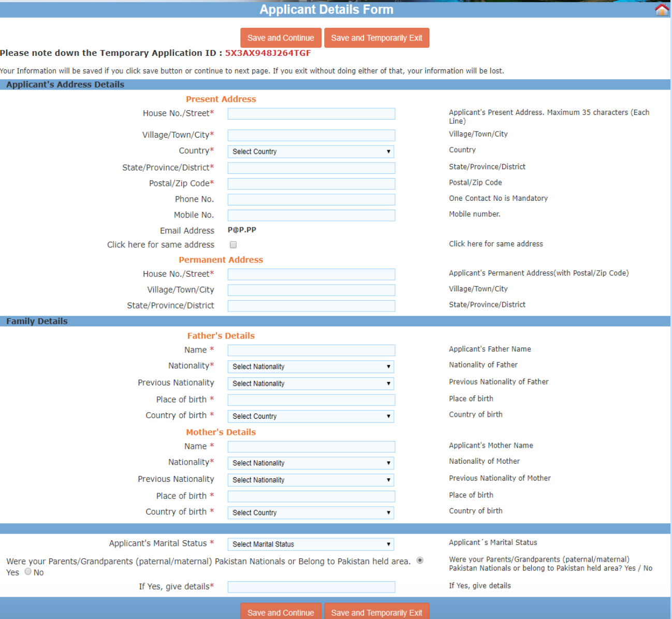Open the Mother's Nationality dropdown
The width and height of the screenshot is (672, 619).
pos(311,463)
